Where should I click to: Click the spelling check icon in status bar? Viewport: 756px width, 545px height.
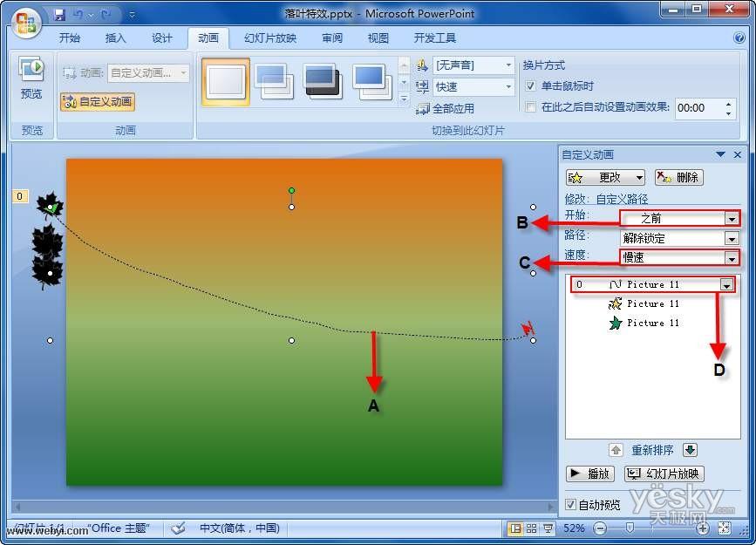178,528
